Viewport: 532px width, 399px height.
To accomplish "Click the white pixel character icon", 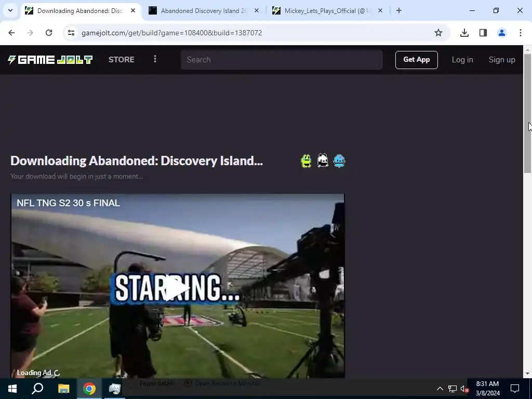I will pyautogui.click(x=323, y=161).
